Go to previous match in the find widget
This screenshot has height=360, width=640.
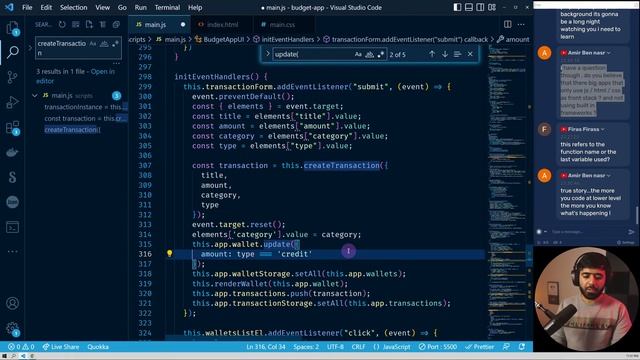[432, 54]
